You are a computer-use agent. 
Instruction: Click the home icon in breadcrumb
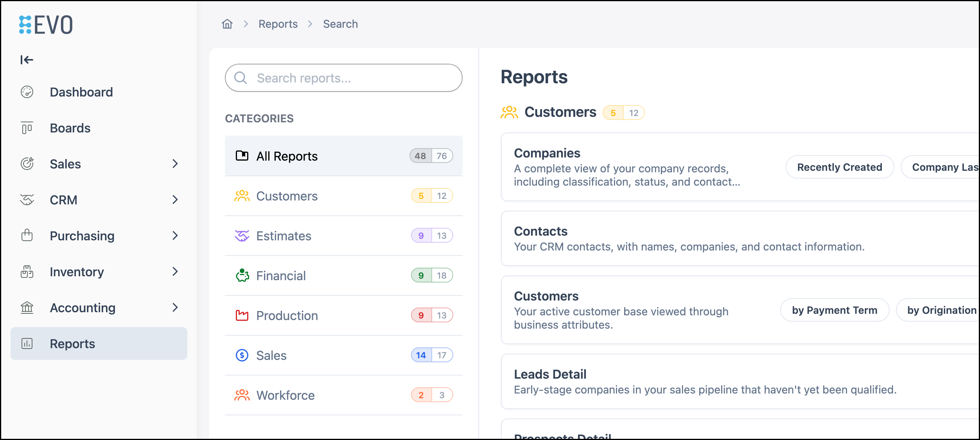(x=227, y=24)
